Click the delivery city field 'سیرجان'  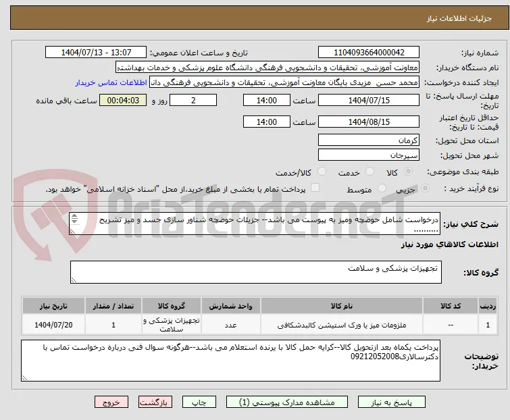(x=369, y=155)
